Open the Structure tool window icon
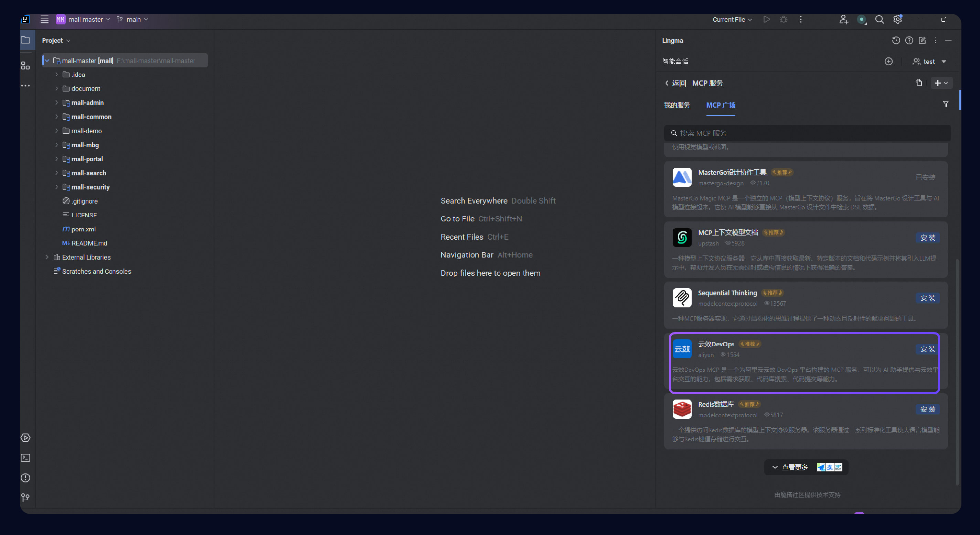Image resolution: width=980 pixels, height=535 pixels. [x=25, y=66]
